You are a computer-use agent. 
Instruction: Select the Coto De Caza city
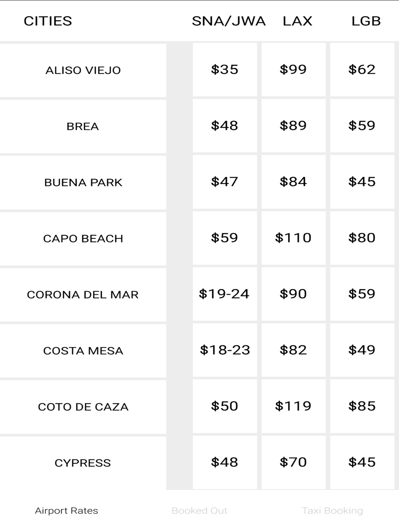point(83,407)
